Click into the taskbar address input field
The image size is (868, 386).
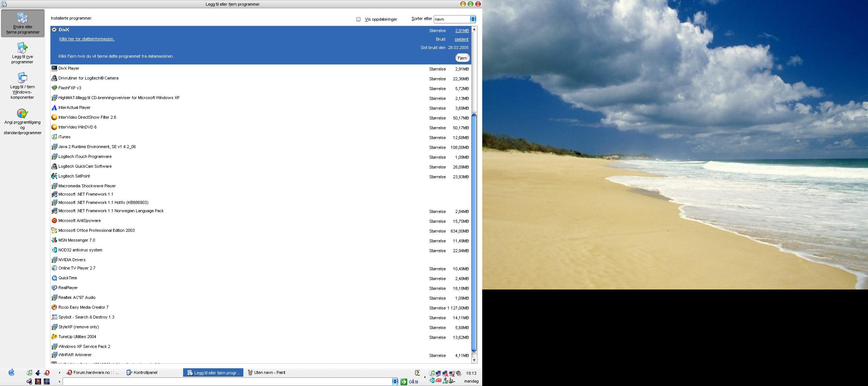[227, 381]
